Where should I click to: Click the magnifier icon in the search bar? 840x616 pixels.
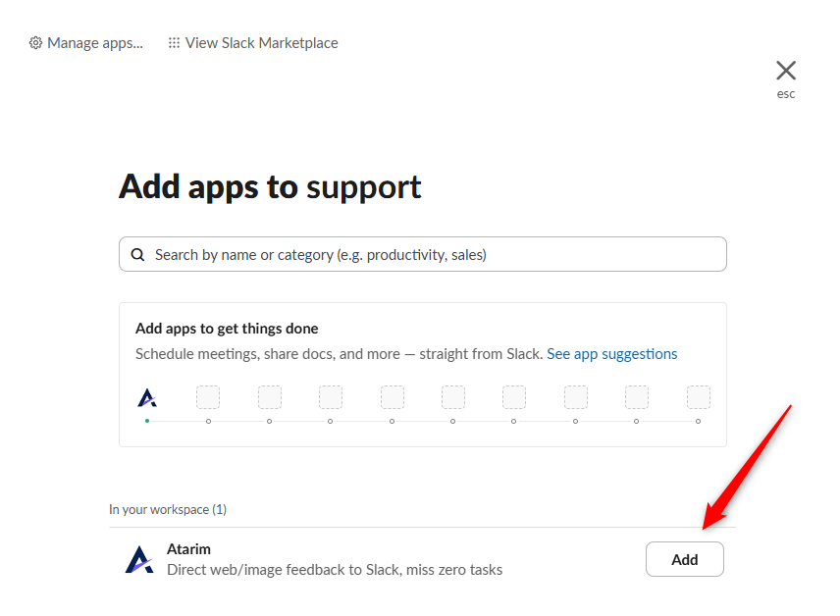tap(138, 255)
